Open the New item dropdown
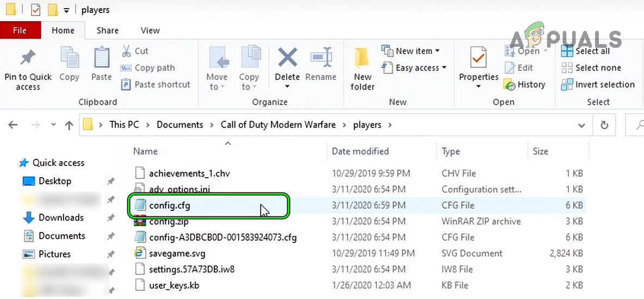The image size is (644, 299). tap(411, 51)
